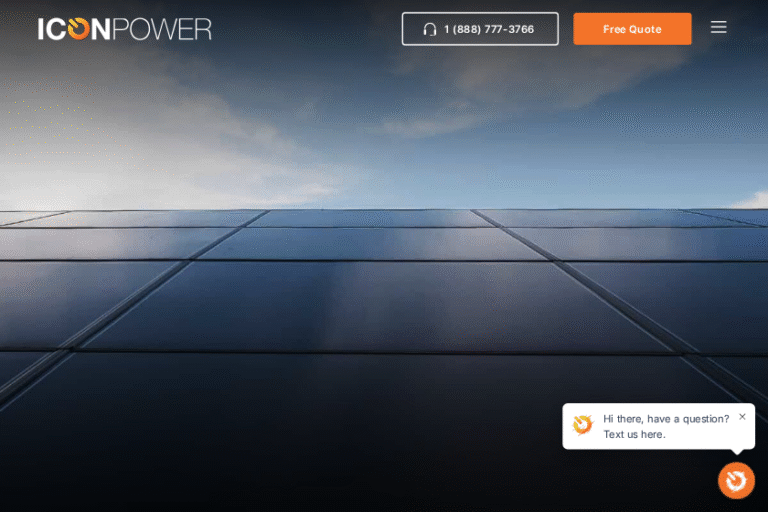
Task: Click the pointer tail of chat popup
Action: 736,452
